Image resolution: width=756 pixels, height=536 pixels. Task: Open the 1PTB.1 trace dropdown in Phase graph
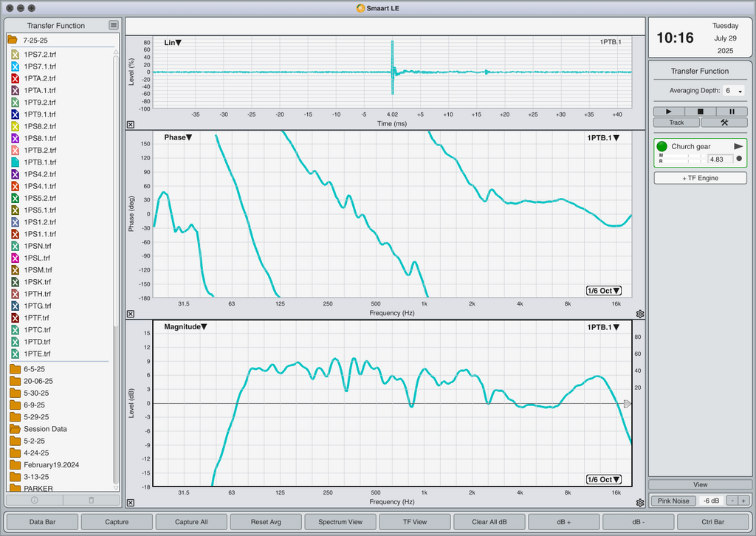click(x=603, y=138)
